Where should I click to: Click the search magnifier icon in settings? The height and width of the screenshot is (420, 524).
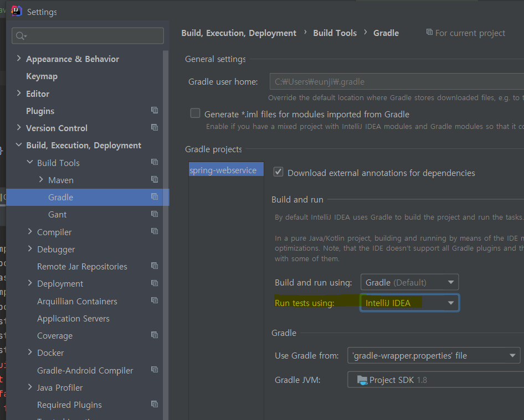click(20, 36)
